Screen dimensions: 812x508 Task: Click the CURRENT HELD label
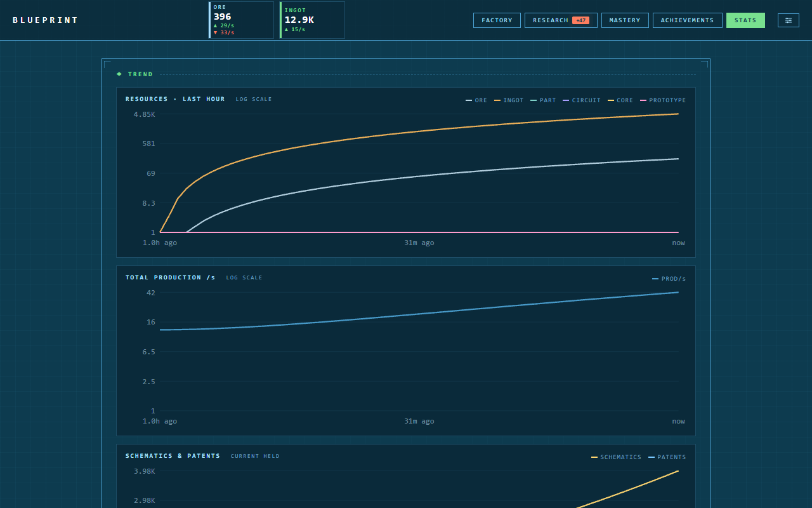point(255,456)
